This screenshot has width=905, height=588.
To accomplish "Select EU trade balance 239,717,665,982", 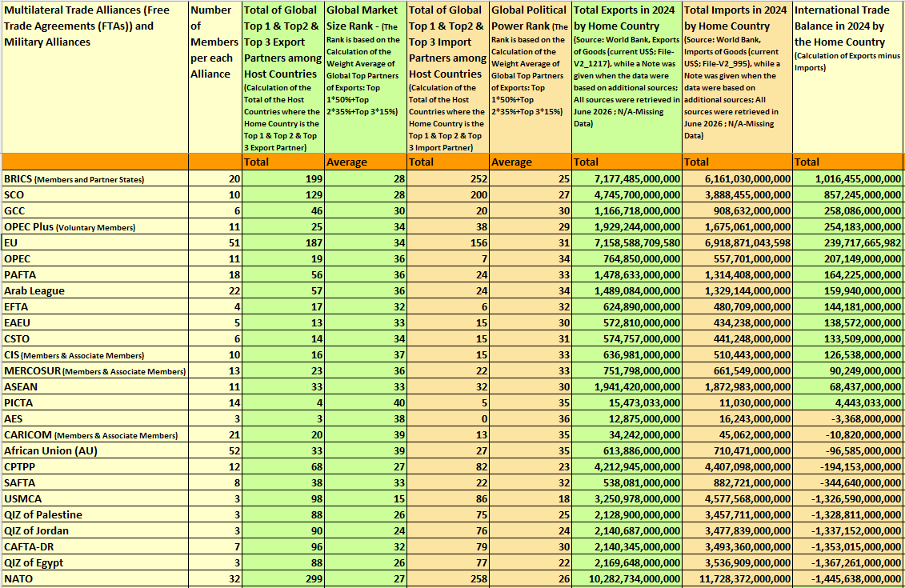I will [x=848, y=242].
